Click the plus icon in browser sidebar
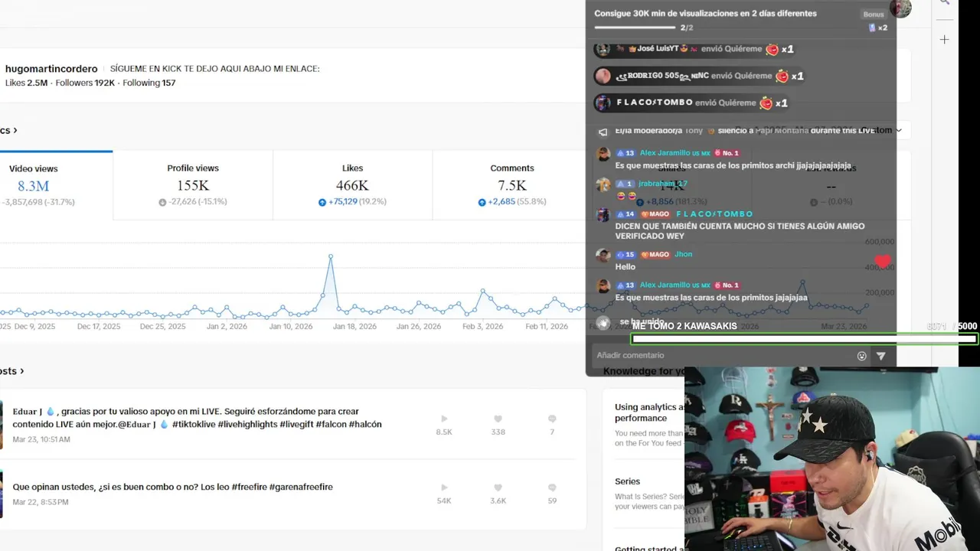This screenshot has height=551, width=980. click(945, 39)
